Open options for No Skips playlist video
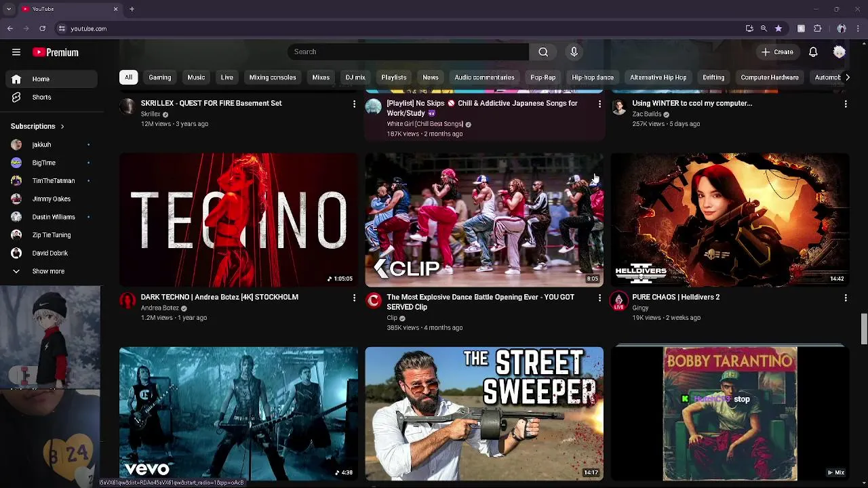The width and height of the screenshot is (868, 488). (x=599, y=104)
